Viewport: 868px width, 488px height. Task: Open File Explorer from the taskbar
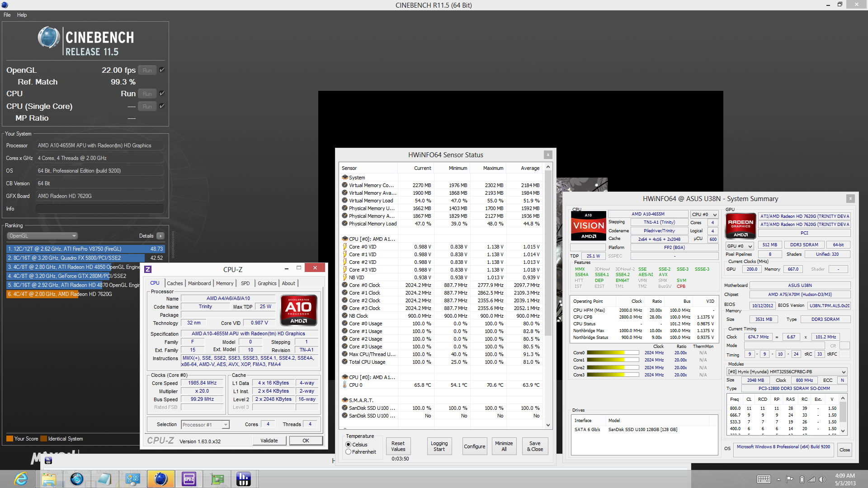tap(49, 479)
